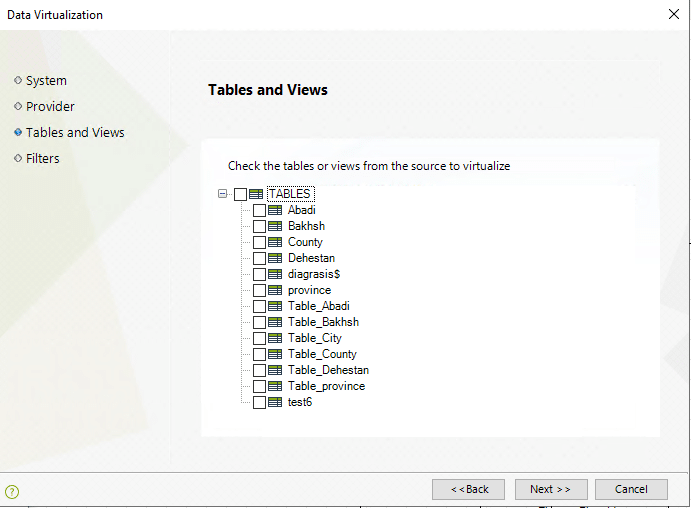Select the Table_Dehestan checkbox
Screen dimensions: 691x508
coord(259,371)
